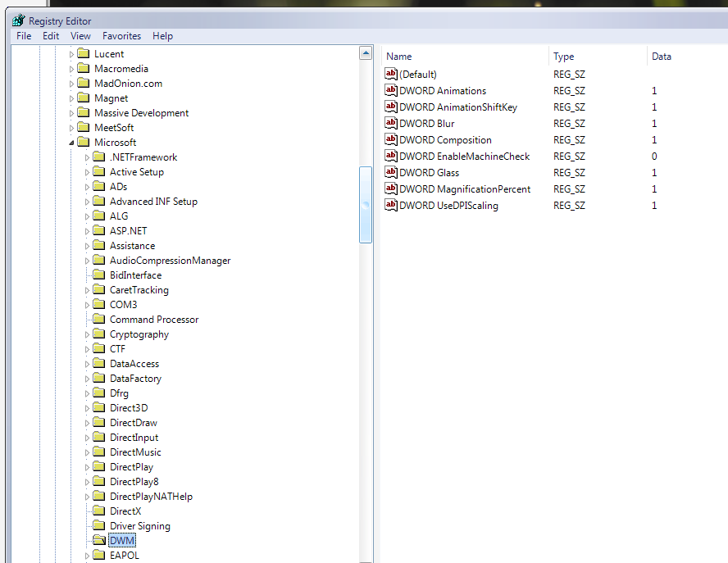Select the "DWORD EnableMachineCheck" value name
This screenshot has width=728, height=563.
tap(464, 156)
